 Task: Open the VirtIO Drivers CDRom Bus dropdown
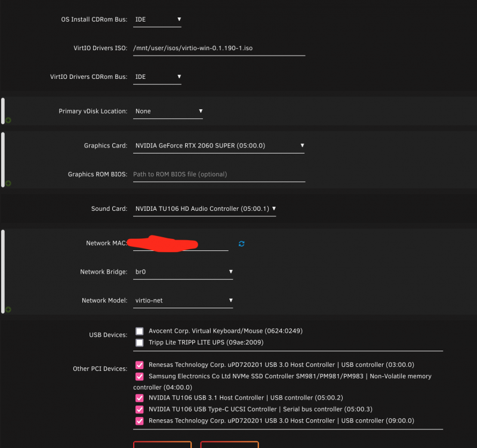coord(157,77)
